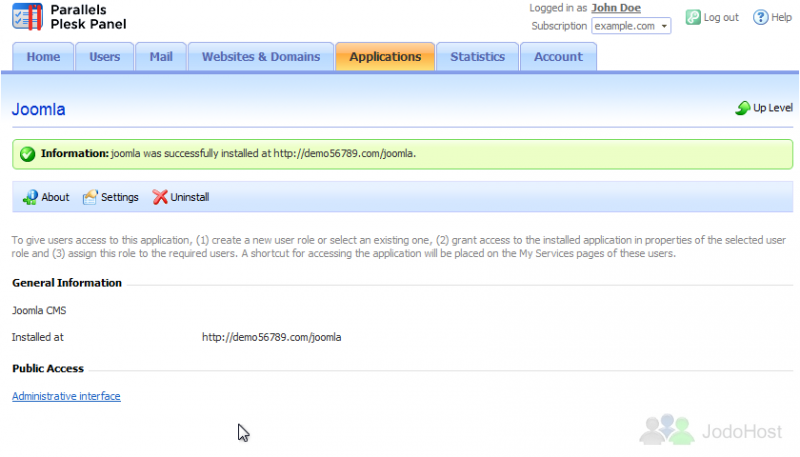This screenshot has height=457, width=800.
Task: Click the Log out link text
Action: coord(721,17)
